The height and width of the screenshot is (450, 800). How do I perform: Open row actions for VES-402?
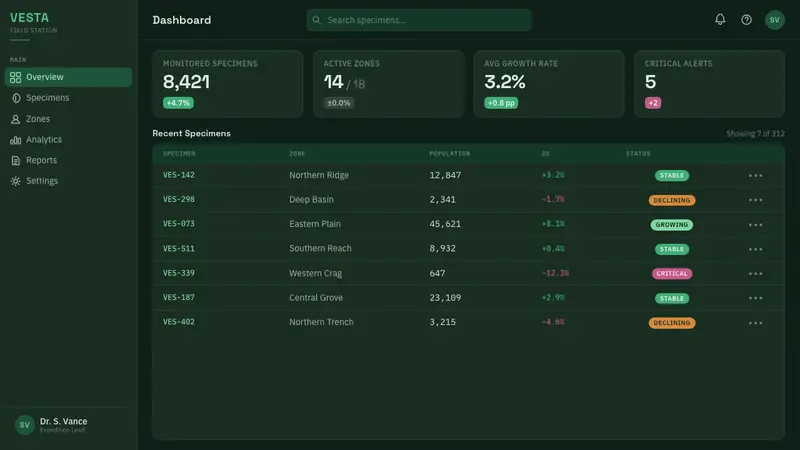click(x=755, y=322)
